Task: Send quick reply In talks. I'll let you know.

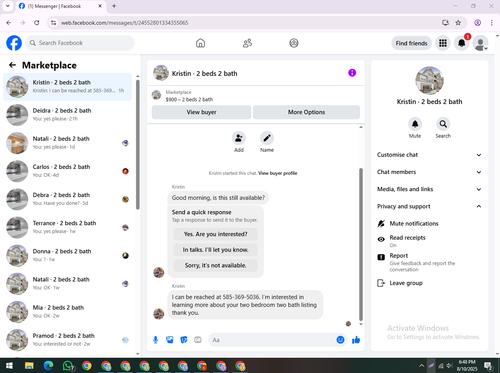Action: (x=215, y=250)
